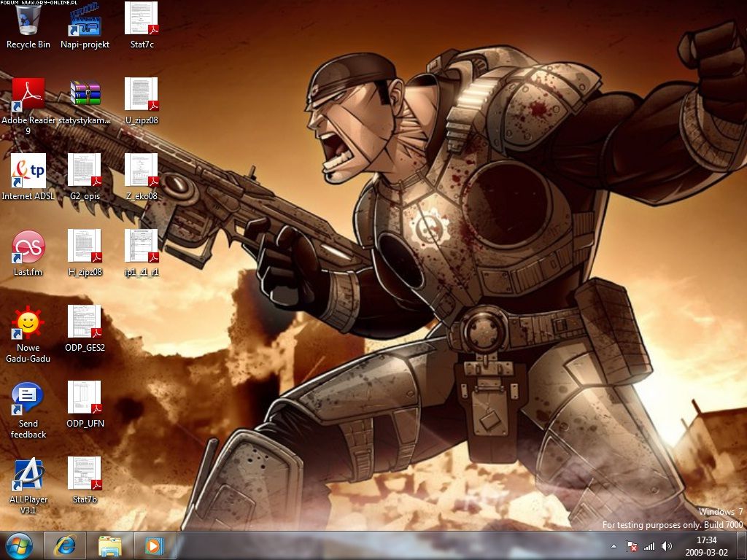Select the U_zipz08 PDF document
The height and width of the screenshot is (560, 747).
pyautogui.click(x=142, y=95)
